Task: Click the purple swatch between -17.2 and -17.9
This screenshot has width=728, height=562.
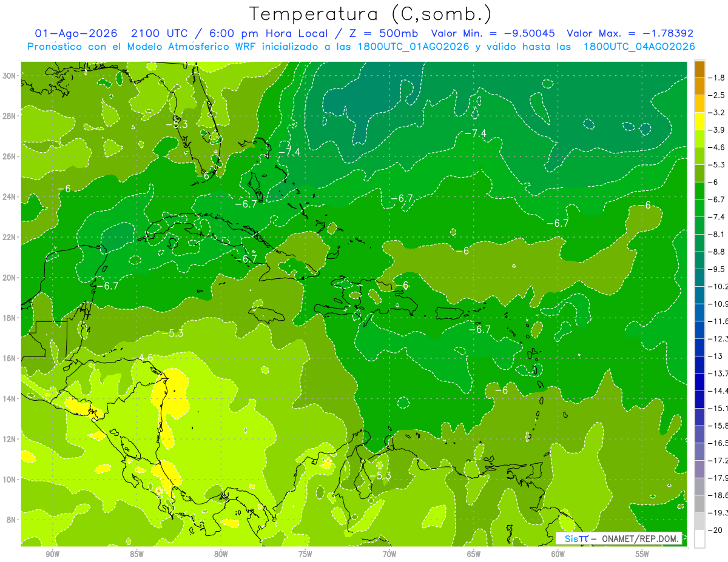Action: click(699, 469)
